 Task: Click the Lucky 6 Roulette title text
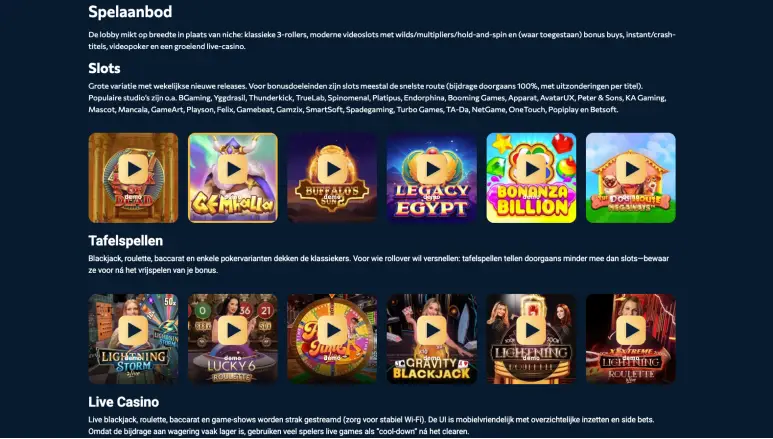[x=232, y=370]
